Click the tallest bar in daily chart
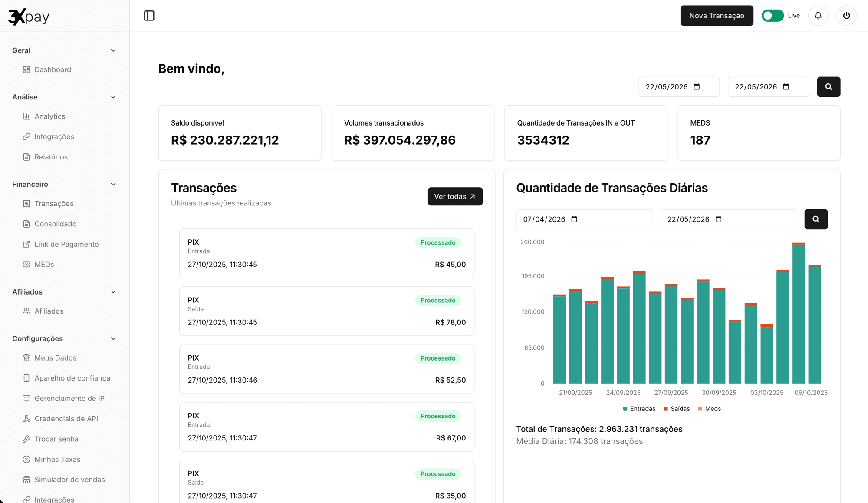 click(x=799, y=313)
